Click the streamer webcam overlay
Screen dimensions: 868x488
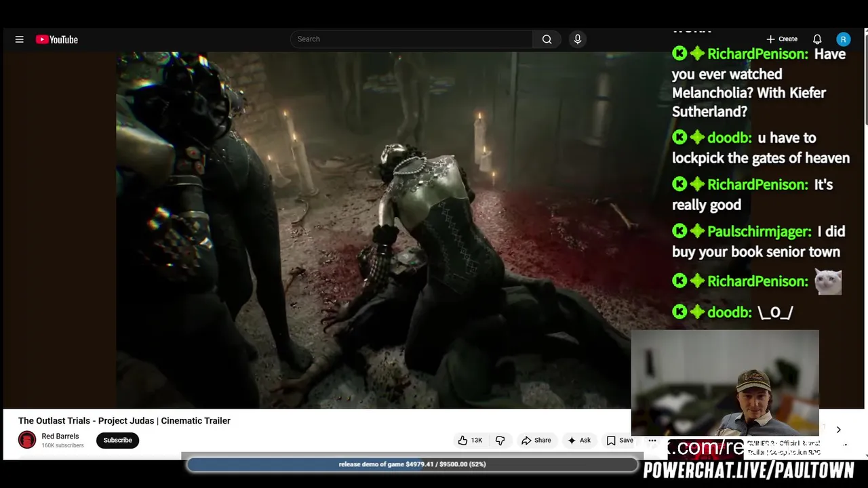(725, 383)
